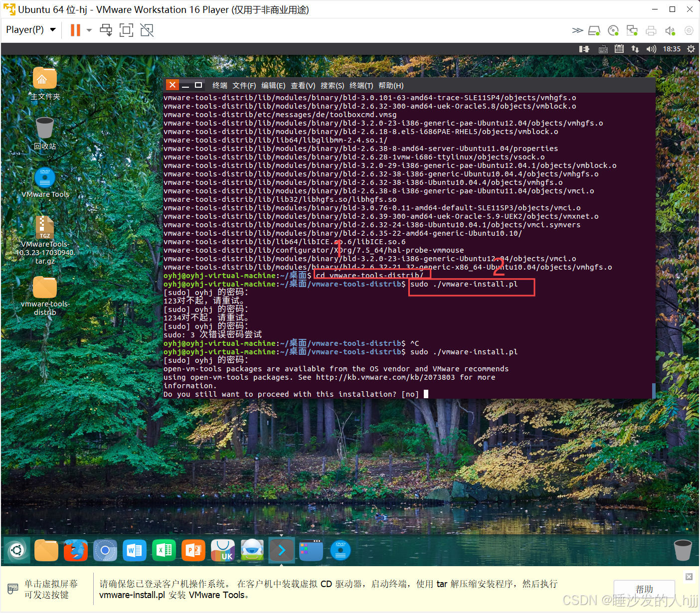Click the terminal vertical scrollbar thumb
This screenshot has height=613, width=700.
(x=654, y=390)
